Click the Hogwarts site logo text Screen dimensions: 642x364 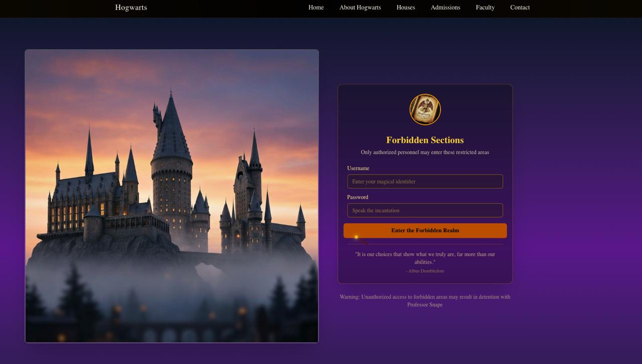pyautogui.click(x=131, y=8)
